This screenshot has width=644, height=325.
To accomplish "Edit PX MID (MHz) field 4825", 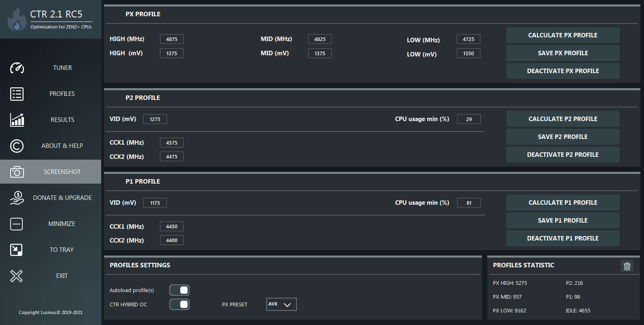I will pyautogui.click(x=320, y=39).
